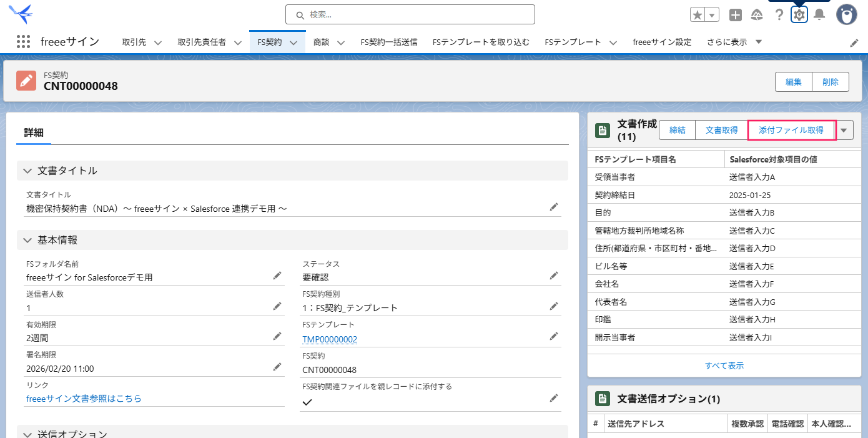The height and width of the screenshot is (438, 868).
Task: Open 文書送信オプション(1) list title
Action: 669,399
